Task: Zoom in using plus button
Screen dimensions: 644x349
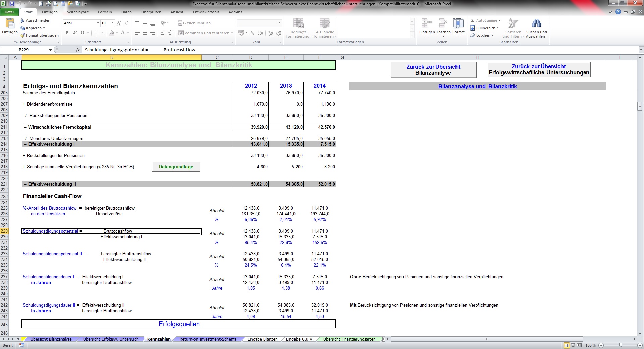Action: pyautogui.click(x=640, y=345)
